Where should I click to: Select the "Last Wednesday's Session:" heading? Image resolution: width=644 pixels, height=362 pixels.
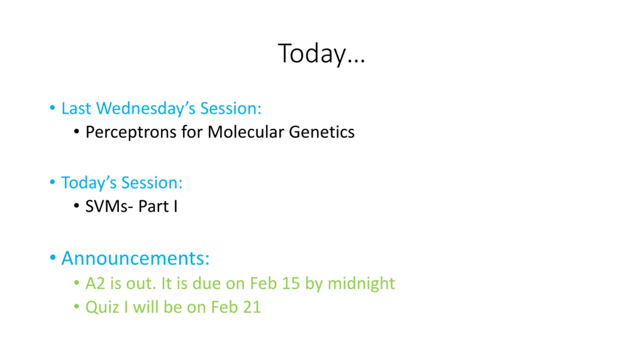click(161, 108)
